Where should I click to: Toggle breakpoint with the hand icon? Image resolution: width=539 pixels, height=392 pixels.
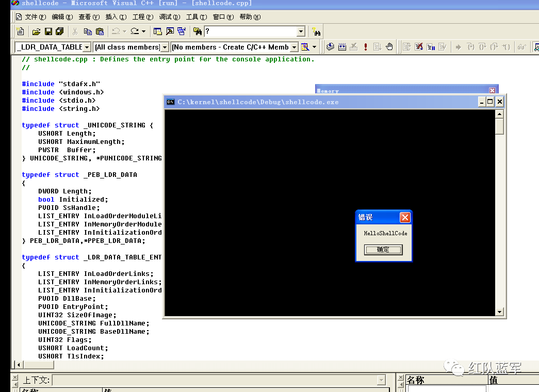(x=389, y=47)
